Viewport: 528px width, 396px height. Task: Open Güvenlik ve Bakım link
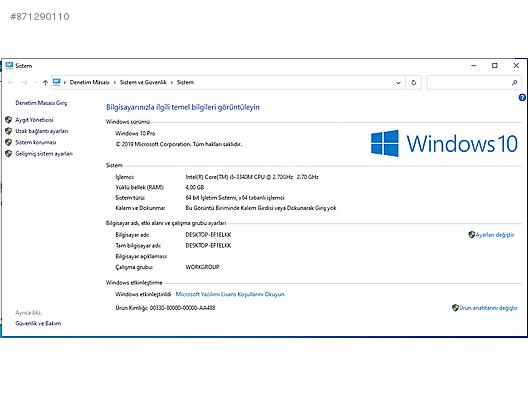click(x=38, y=324)
